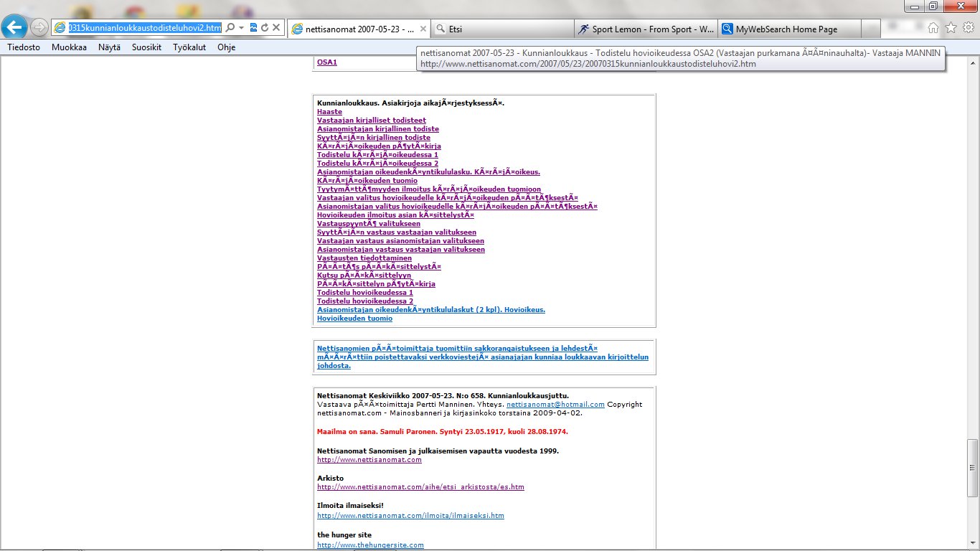Screen dimensions: 980x551
Task: Open Favorites star icon
Action: click(x=951, y=28)
